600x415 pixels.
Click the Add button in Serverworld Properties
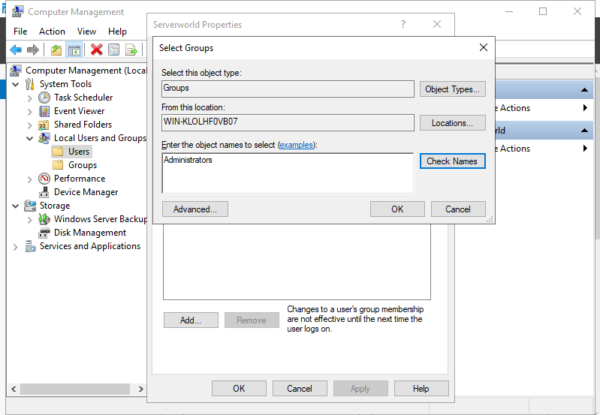tap(191, 320)
